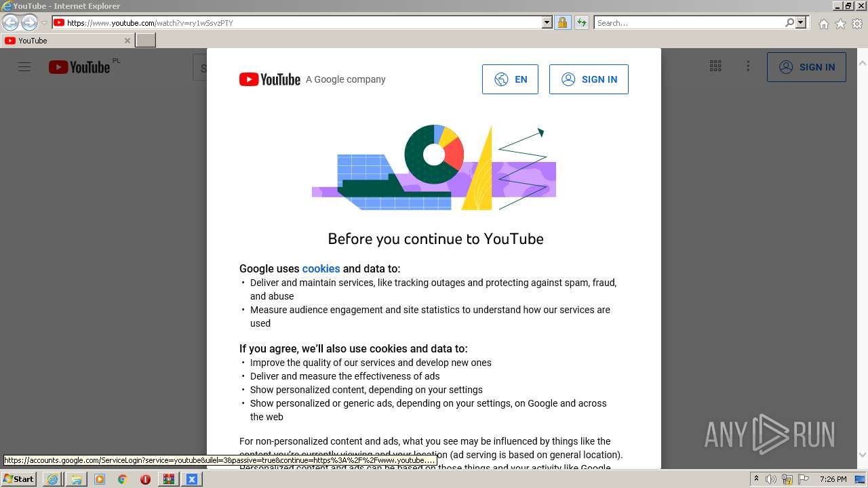Open a new blank tab

(146, 41)
